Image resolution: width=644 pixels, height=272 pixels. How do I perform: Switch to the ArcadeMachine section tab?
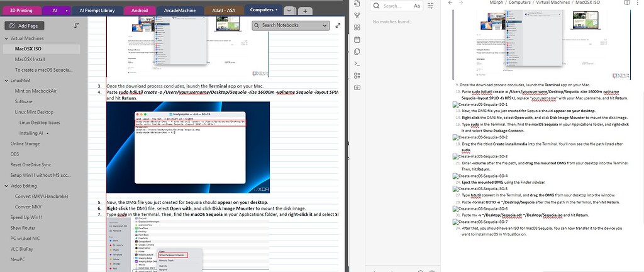180,11
